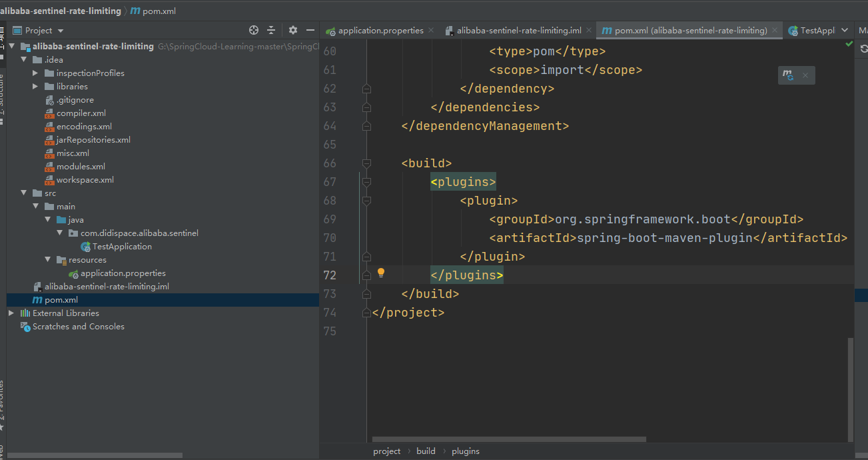Click line number 75 in the gutter

point(330,331)
